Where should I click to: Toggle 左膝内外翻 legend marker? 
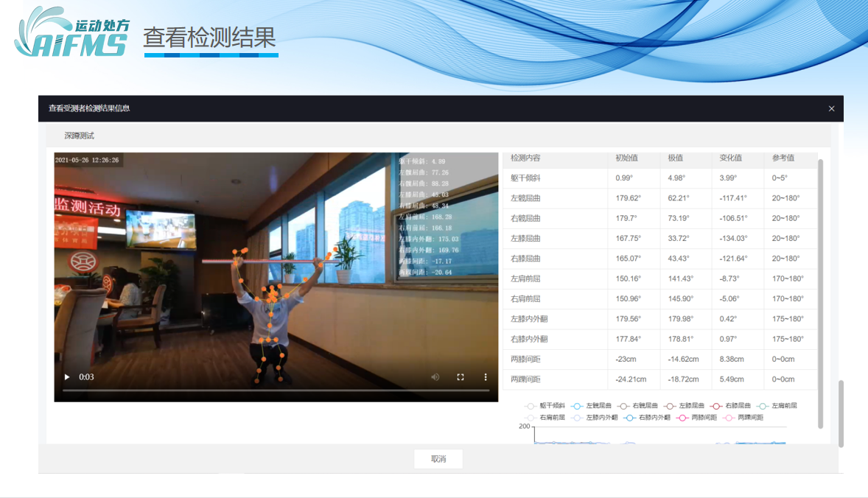coord(577,418)
